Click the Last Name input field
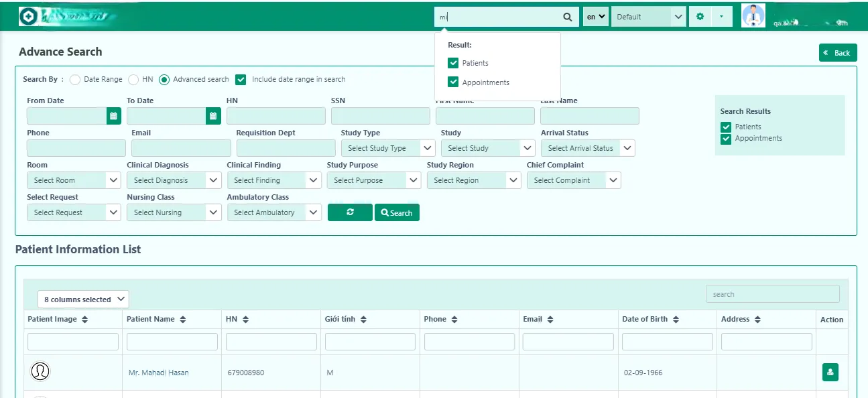 pos(590,116)
